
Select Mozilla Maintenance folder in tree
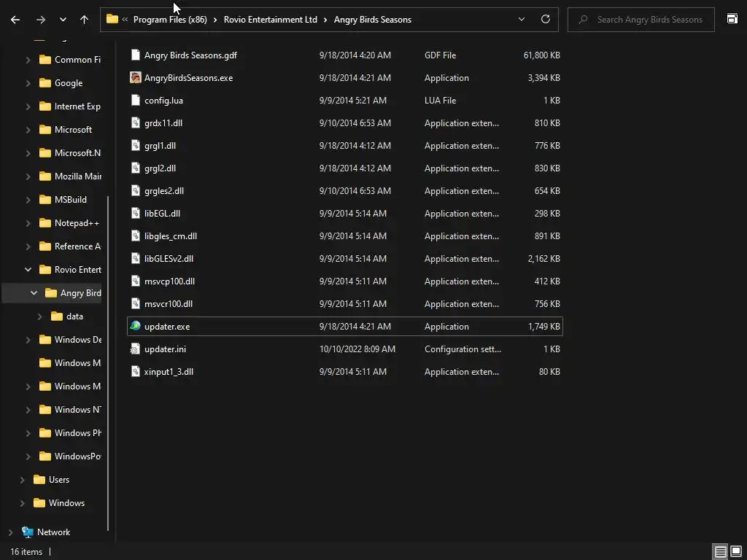click(70, 176)
